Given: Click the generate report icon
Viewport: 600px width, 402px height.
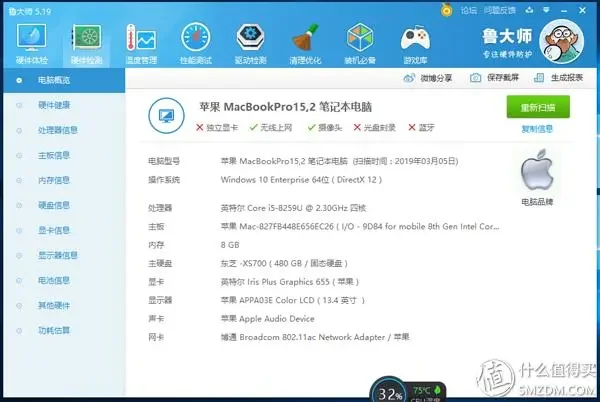Looking at the screenshot, I should [539, 78].
